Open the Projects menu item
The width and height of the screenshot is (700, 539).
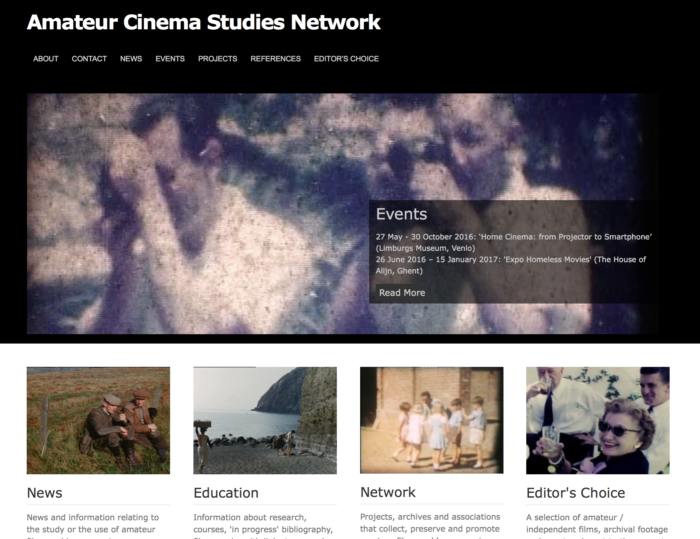[217, 59]
